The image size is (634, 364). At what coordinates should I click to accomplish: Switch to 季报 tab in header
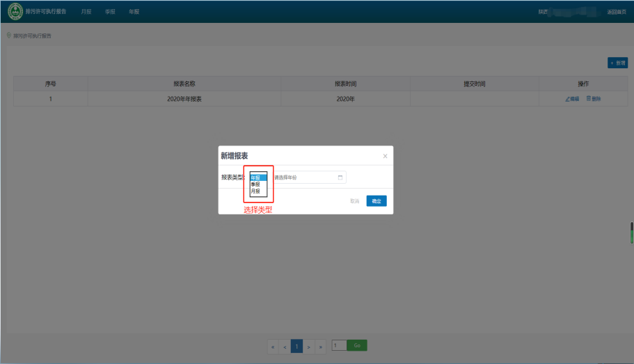point(110,12)
